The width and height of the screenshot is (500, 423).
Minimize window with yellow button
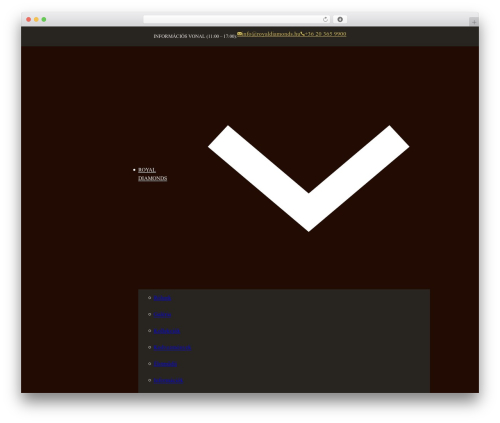[x=36, y=19]
